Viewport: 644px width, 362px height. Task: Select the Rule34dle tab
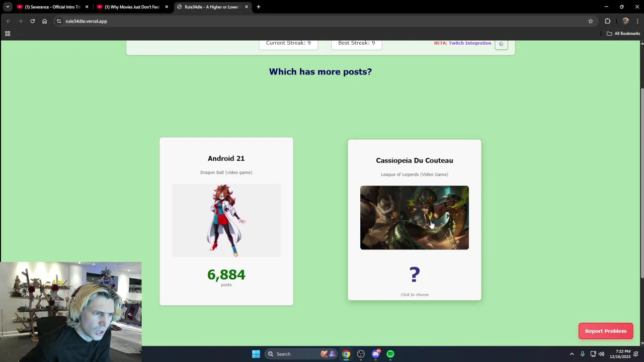[x=212, y=7]
